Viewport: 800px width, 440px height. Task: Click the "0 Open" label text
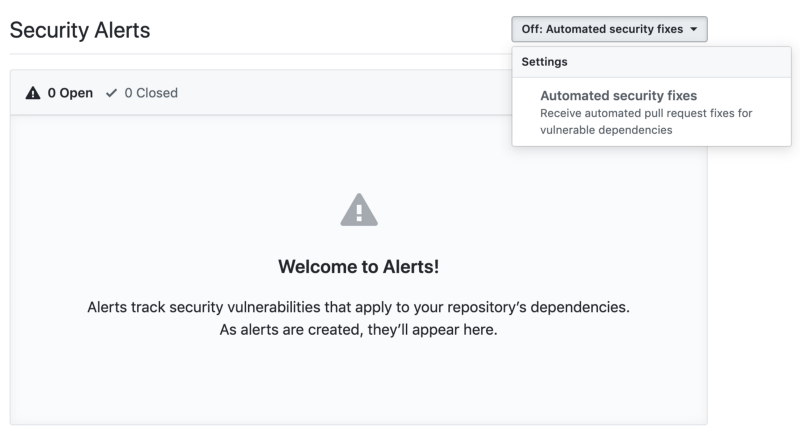click(x=70, y=93)
